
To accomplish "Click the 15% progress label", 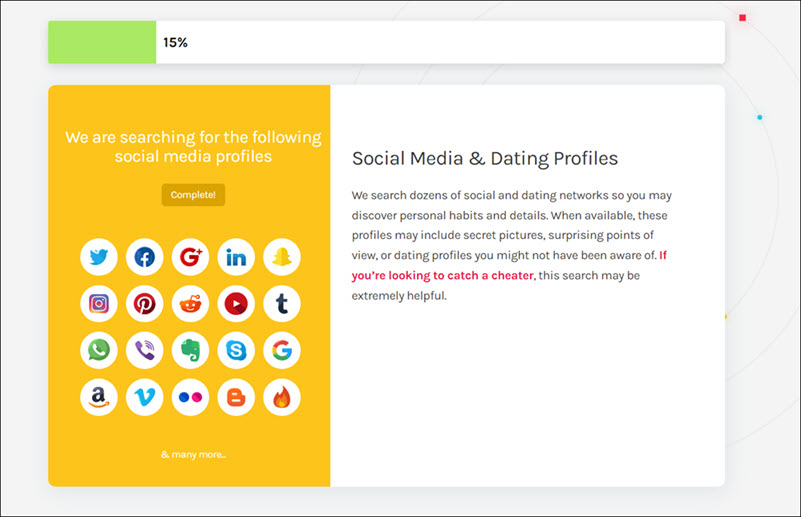I will click(x=175, y=42).
